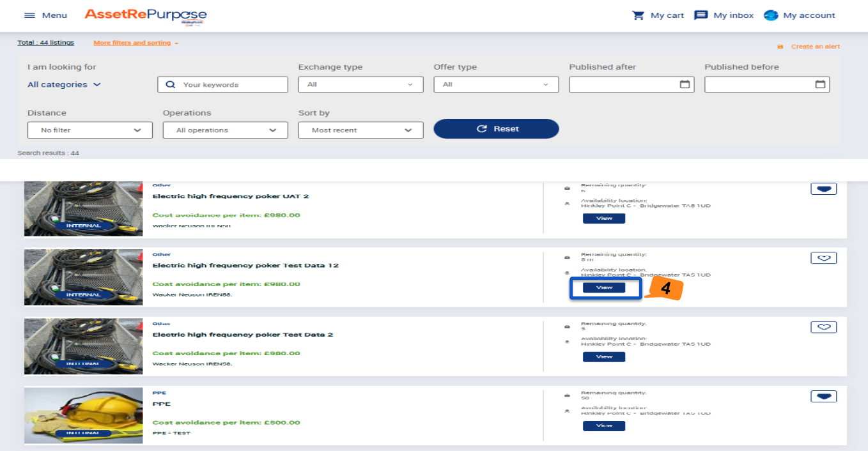Viewport: 868px width, 451px height.
Task: Open the Sort by Most recent dropdown
Action: point(360,130)
